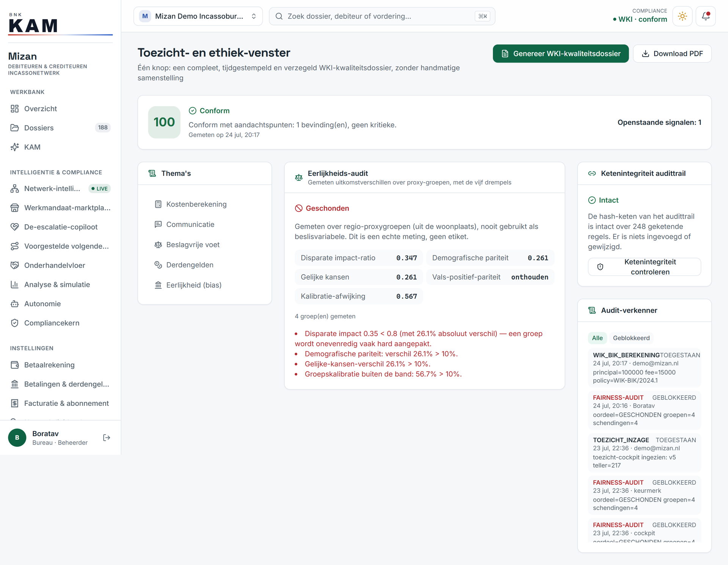Select FAIRNESS-AUDIT entry by keurmerk
The width and height of the screenshot is (728, 565).
click(x=644, y=495)
